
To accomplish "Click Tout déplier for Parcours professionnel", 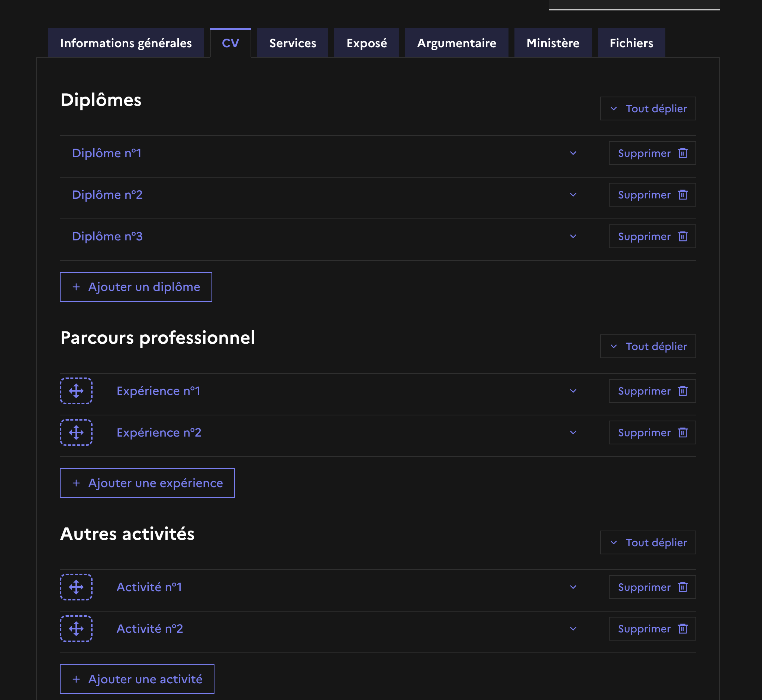I will click(648, 346).
